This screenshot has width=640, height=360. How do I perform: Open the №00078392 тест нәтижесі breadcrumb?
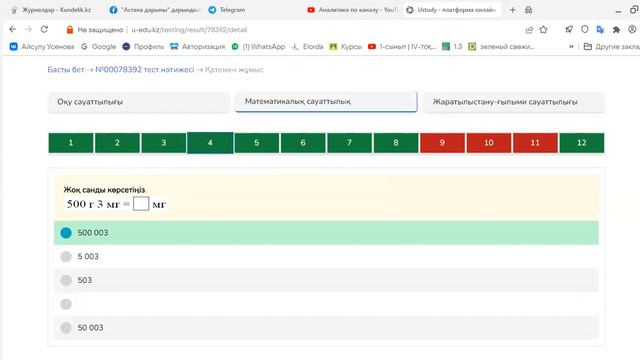coord(144,69)
